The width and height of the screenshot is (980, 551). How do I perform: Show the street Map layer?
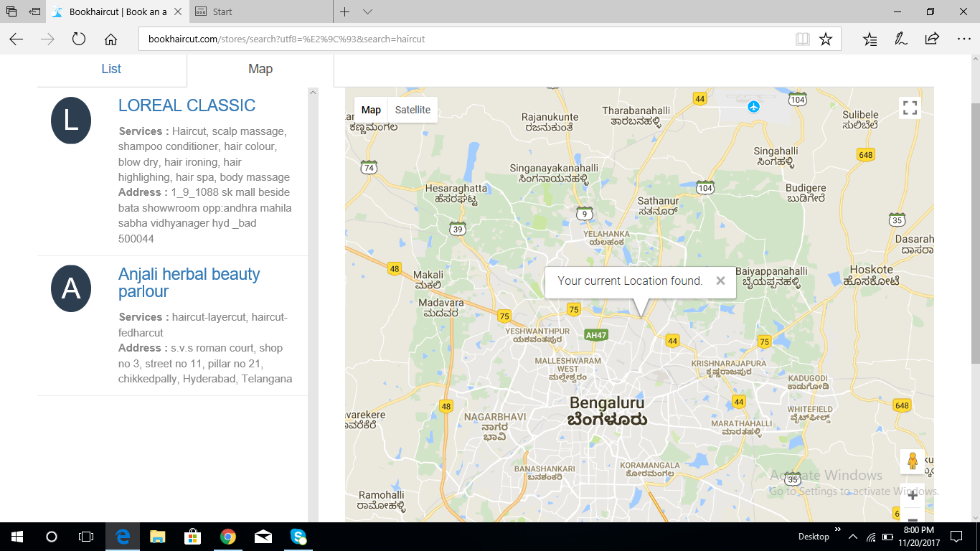[x=371, y=110]
